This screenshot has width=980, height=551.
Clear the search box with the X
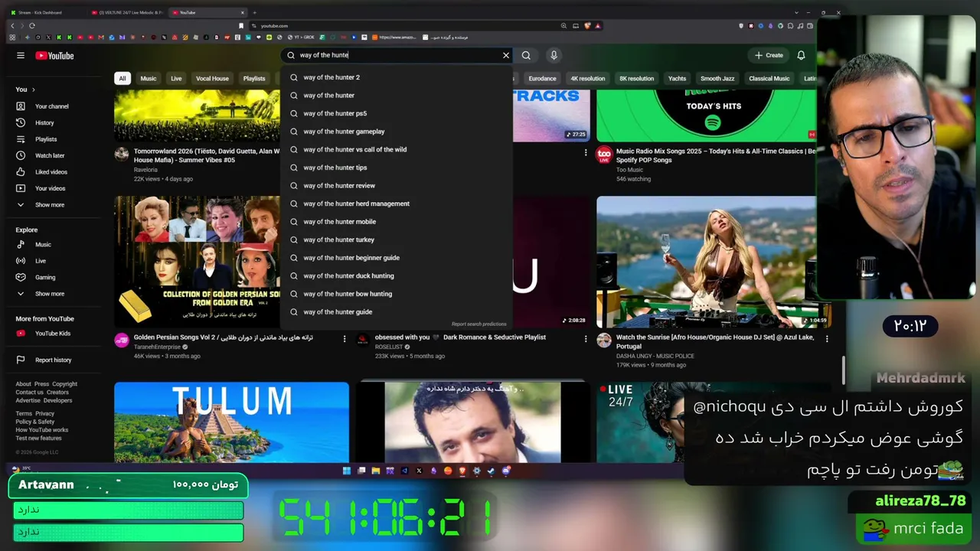tap(505, 55)
